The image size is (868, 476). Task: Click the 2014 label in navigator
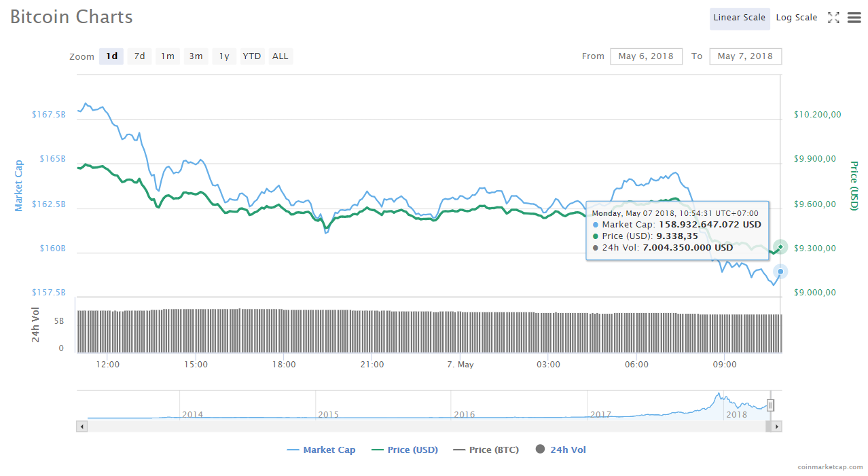coord(192,414)
